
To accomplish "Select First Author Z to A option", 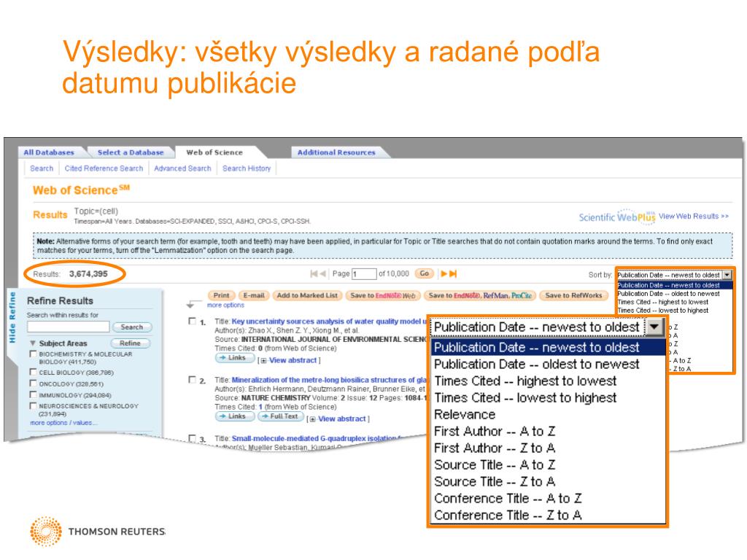I will tap(495, 448).
